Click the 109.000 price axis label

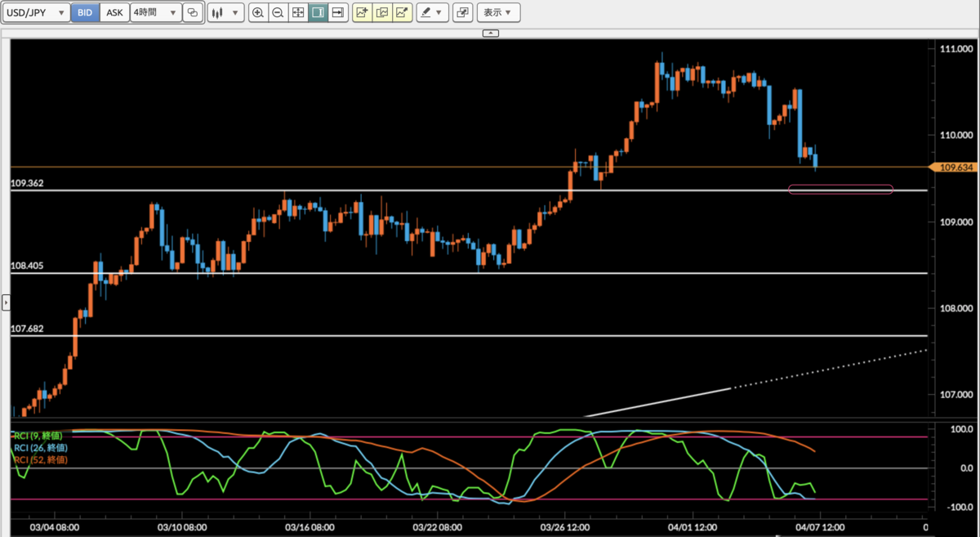coord(955,222)
